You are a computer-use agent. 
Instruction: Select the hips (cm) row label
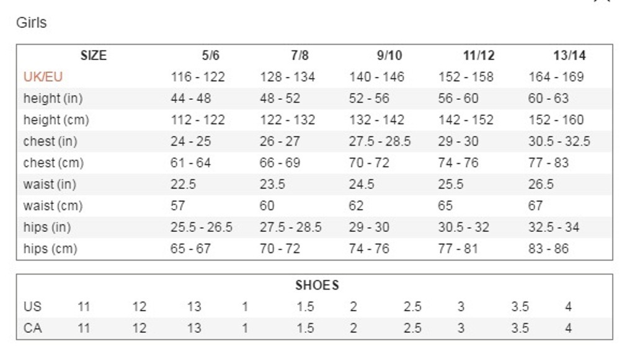coord(50,249)
